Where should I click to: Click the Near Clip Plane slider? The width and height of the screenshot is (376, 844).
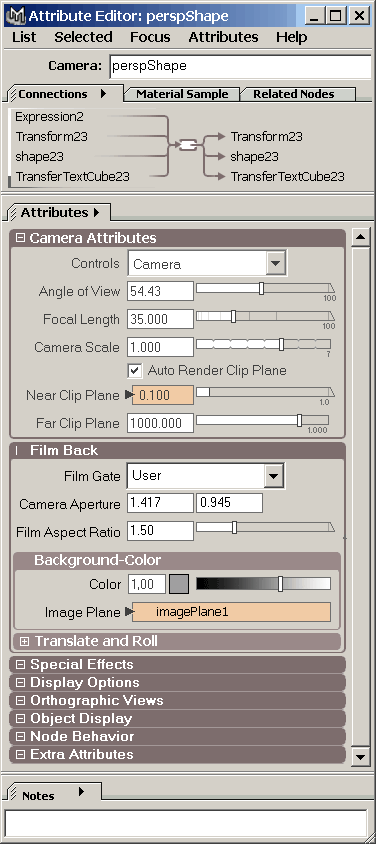pos(264,393)
